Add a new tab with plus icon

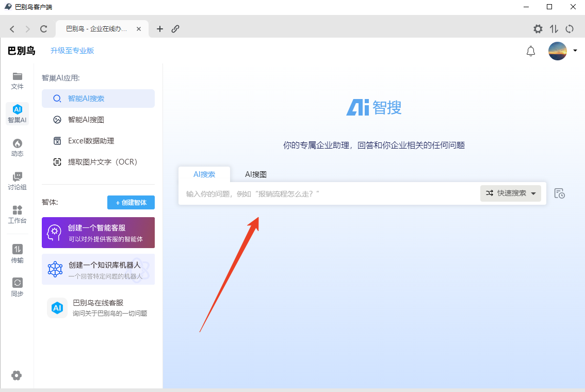pos(160,29)
